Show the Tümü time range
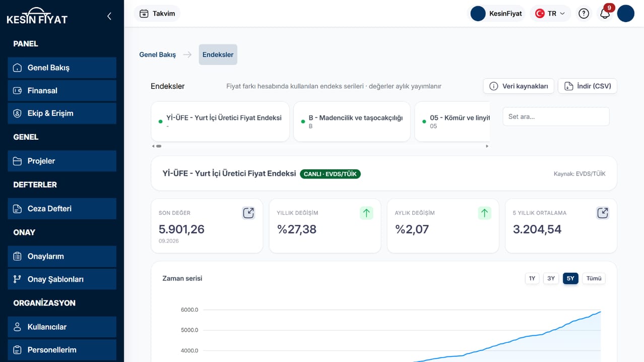644x362 pixels. pyautogui.click(x=594, y=278)
